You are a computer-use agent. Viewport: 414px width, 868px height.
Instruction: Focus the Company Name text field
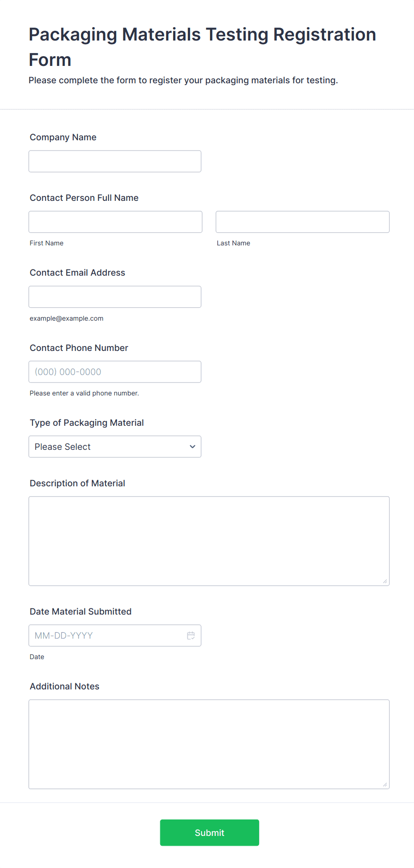tap(115, 161)
